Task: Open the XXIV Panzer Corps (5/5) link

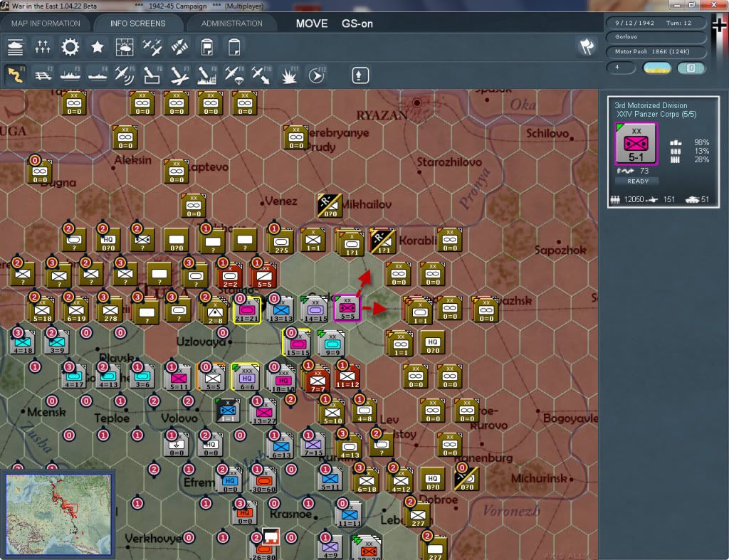Action: (x=656, y=114)
